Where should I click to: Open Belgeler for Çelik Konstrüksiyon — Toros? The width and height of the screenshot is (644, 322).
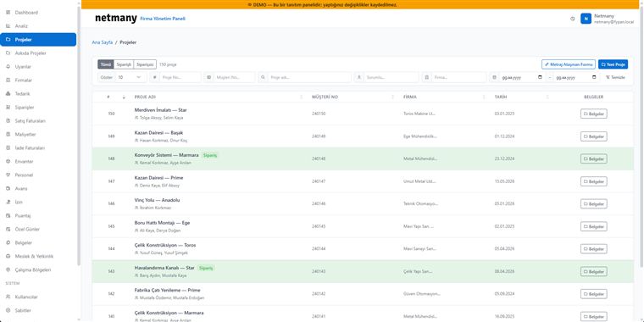(593, 249)
